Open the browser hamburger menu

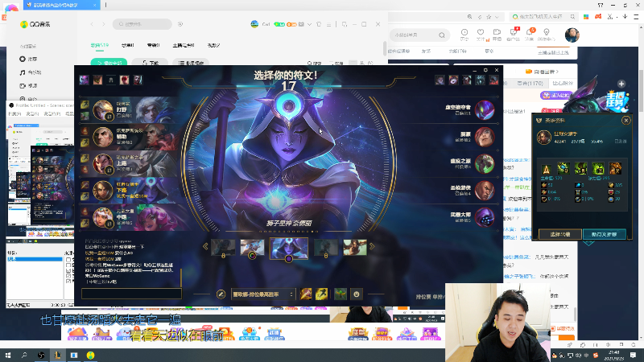(x=636, y=17)
